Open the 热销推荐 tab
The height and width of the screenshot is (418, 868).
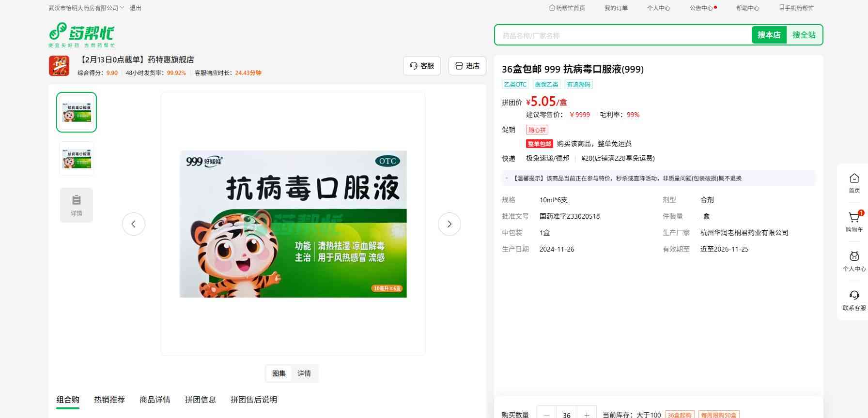109,400
